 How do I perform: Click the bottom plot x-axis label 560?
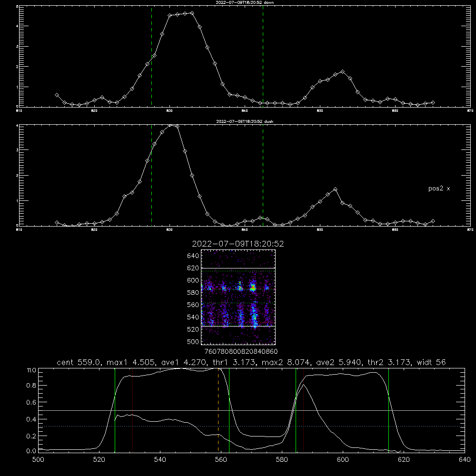click(x=221, y=460)
